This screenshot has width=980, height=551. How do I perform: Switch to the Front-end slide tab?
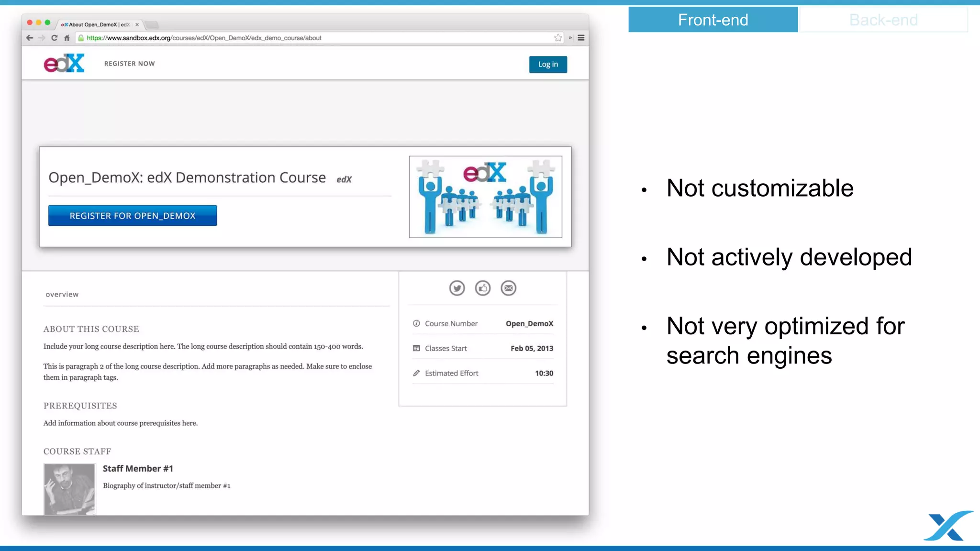point(713,20)
